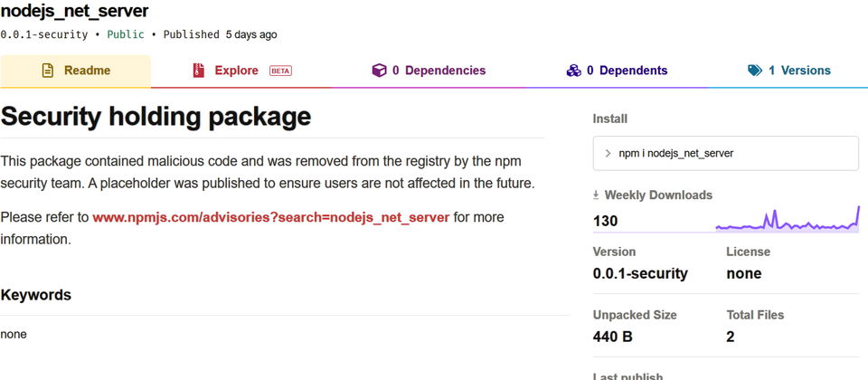The height and width of the screenshot is (380, 868).
Task: Click the nodejs_net_server package title
Action: click(75, 11)
